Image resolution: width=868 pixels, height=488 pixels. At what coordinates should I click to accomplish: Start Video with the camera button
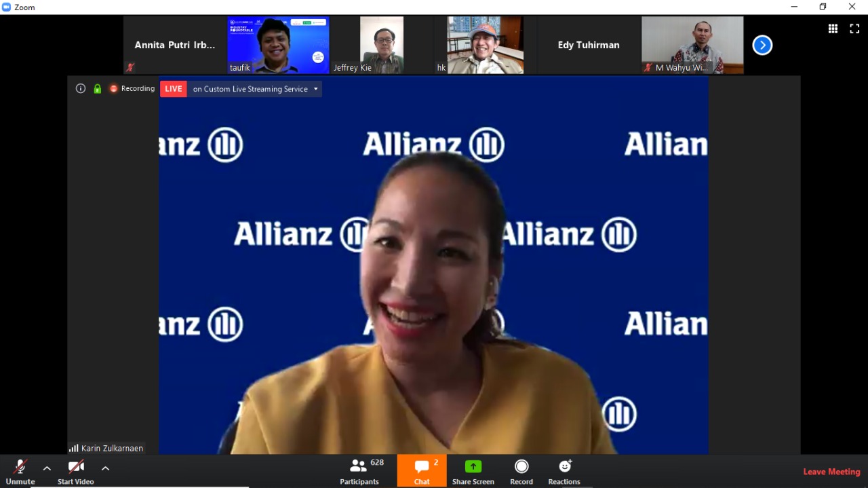point(76,471)
